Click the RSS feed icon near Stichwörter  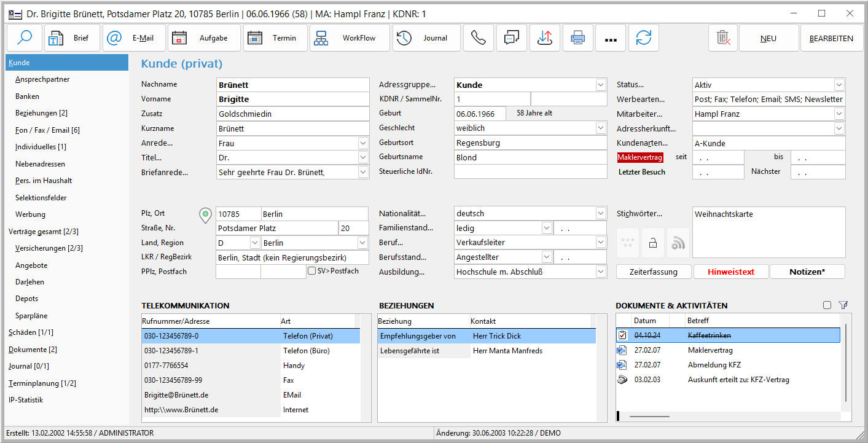pyautogui.click(x=678, y=243)
